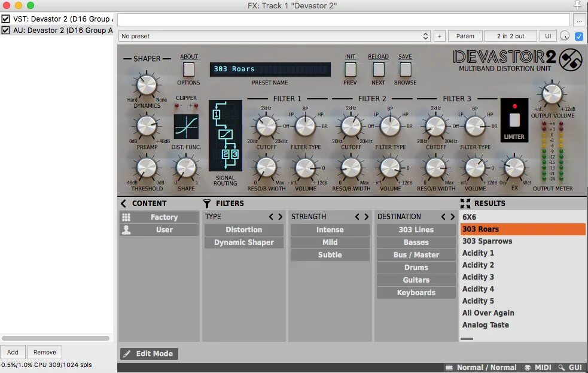Click the D16 logo icon

coord(571,60)
